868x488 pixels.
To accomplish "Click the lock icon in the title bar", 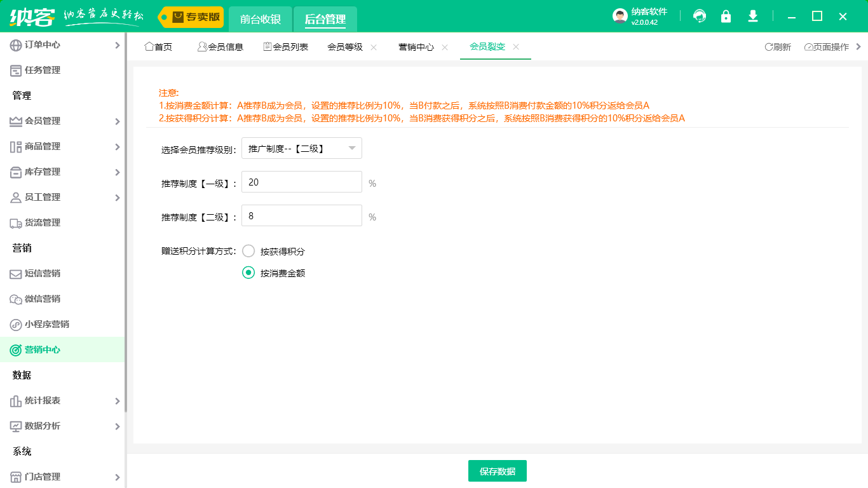I will (x=726, y=16).
